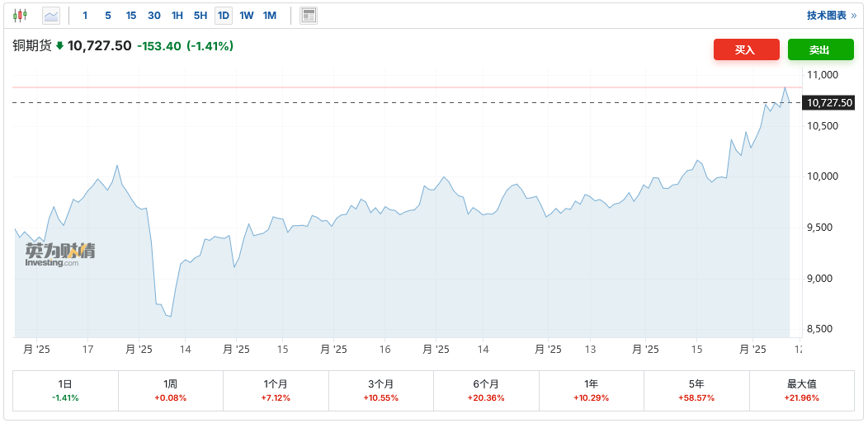The height and width of the screenshot is (423, 868).
Task: Click the green down arrow beside 铜期货
Action: [x=59, y=46]
